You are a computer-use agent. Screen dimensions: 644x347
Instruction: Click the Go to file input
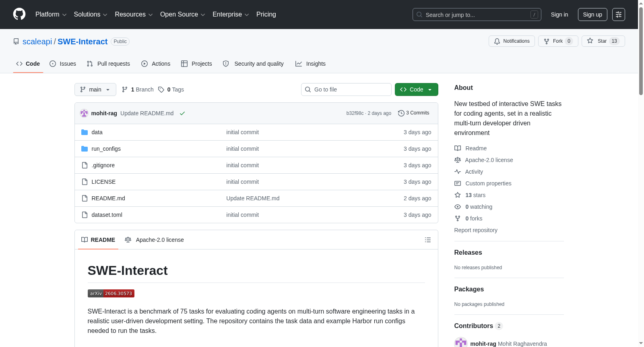(x=346, y=89)
